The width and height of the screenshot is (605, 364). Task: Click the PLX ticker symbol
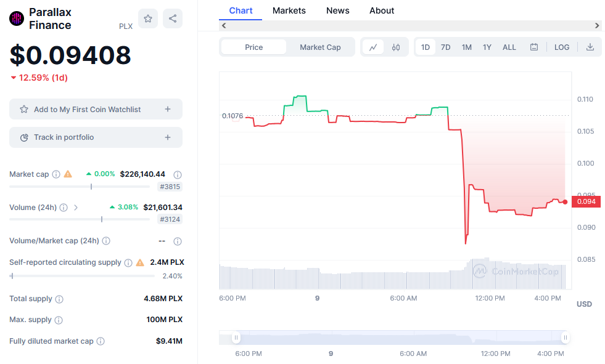pyautogui.click(x=126, y=26)
